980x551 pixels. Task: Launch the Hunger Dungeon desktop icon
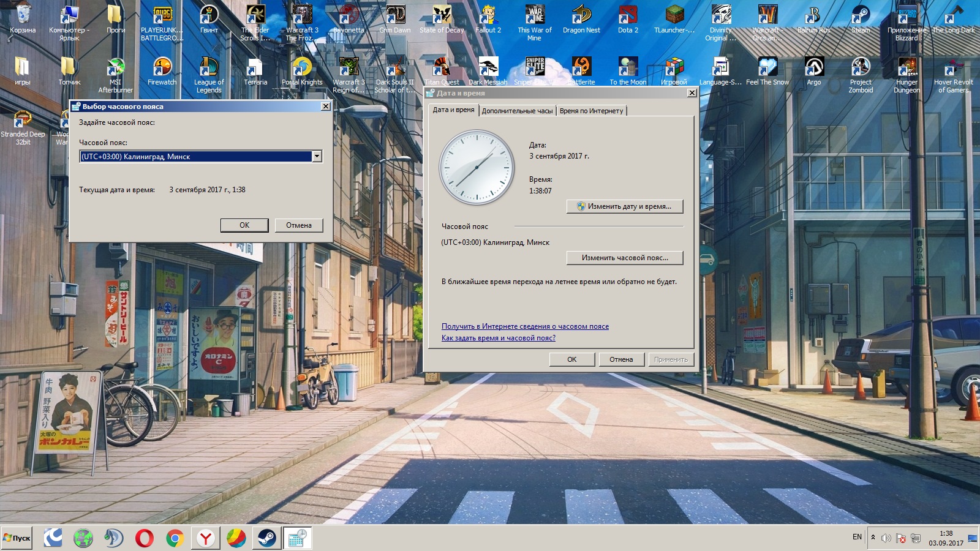pyautogui.click(x=907, y=74)
